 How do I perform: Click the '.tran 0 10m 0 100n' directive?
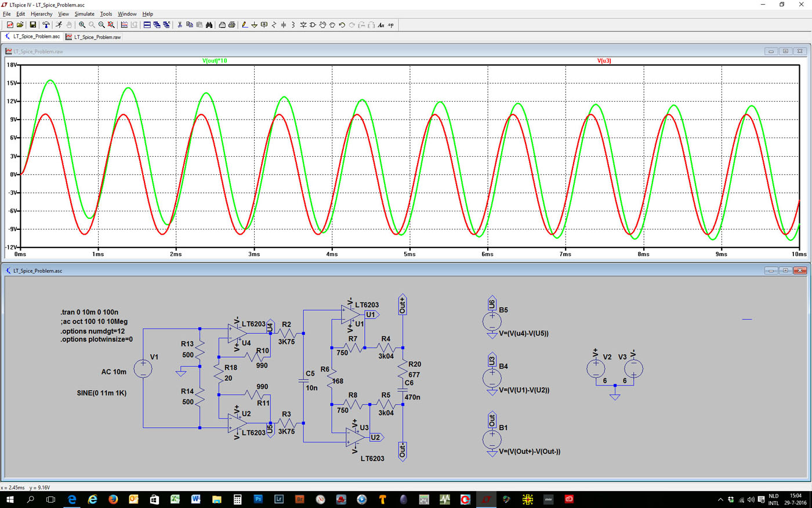pyautogui.click(x=89, y=312)
